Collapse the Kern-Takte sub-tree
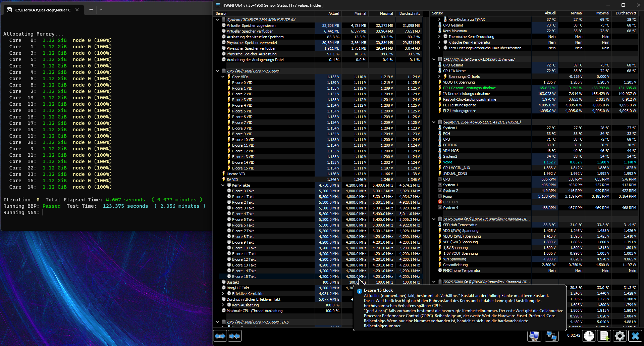Viewport: 644px width, 346px height. pos(223,185)
